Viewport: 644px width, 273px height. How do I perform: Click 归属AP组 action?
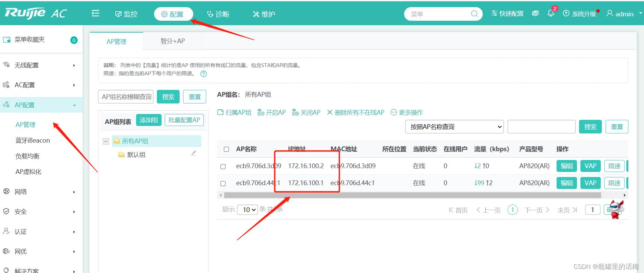tap(234, 112)
